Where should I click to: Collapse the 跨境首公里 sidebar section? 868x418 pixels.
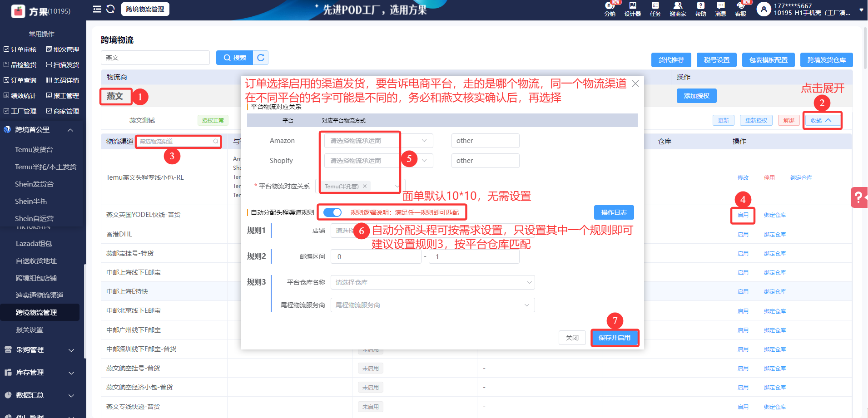pos(70,130)
